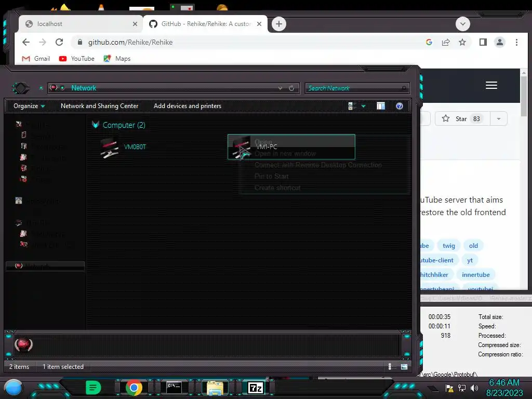This screenshot has height=399, width=532.
Task: Open the old topic tag
Action: point(473,246)
